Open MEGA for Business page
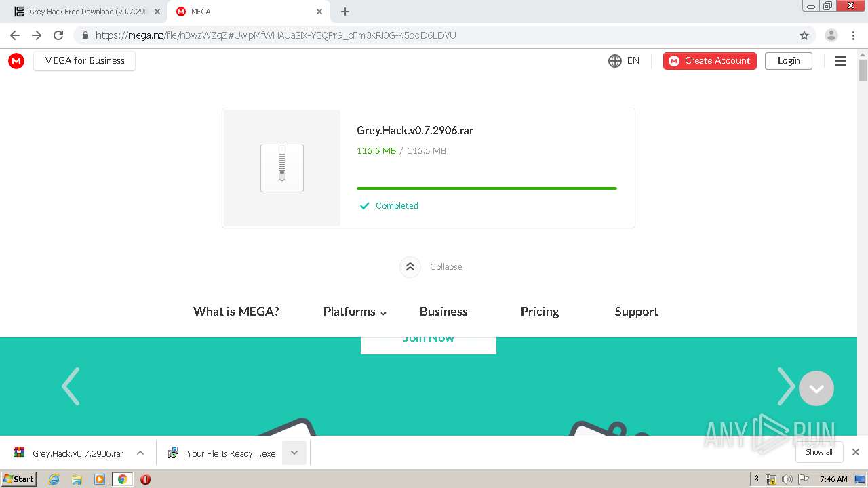 click(84, 60)
